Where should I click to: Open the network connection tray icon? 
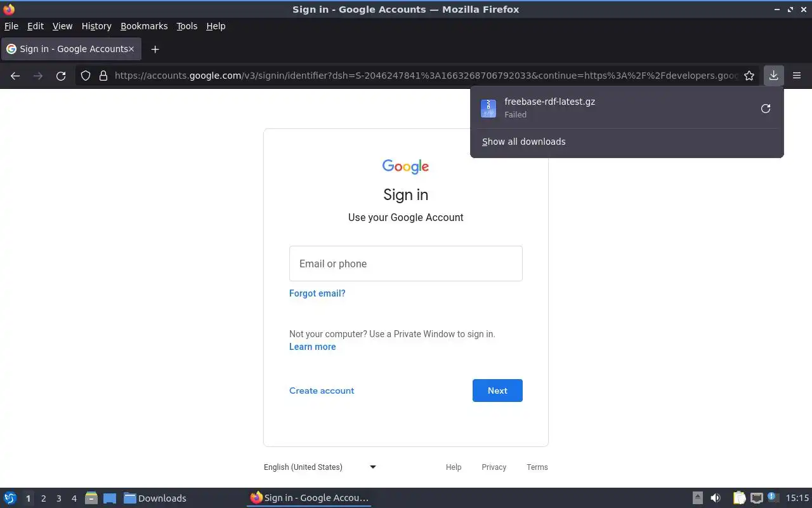(756, 498)
